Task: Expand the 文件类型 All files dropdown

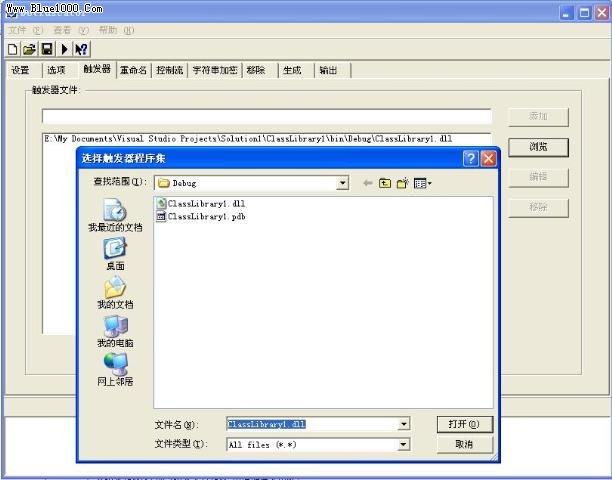Action: [x=403, y=444]
